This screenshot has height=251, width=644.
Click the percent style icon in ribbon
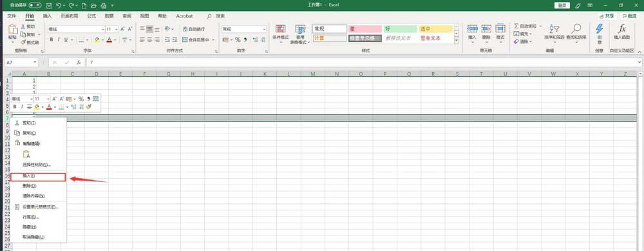(x=238, y=40)
